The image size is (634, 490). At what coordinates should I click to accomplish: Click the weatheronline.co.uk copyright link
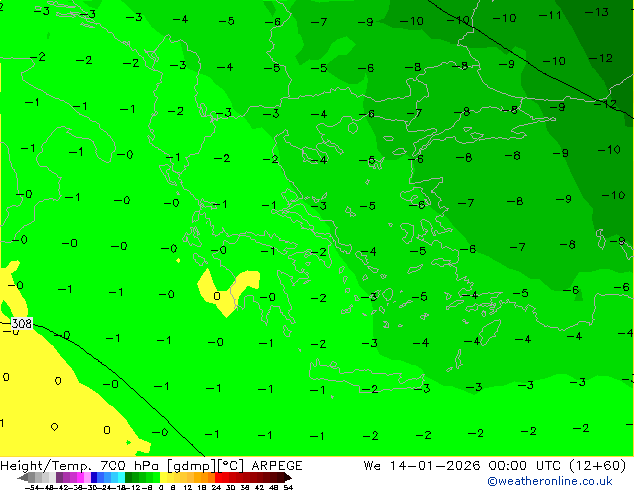(549, 481)
